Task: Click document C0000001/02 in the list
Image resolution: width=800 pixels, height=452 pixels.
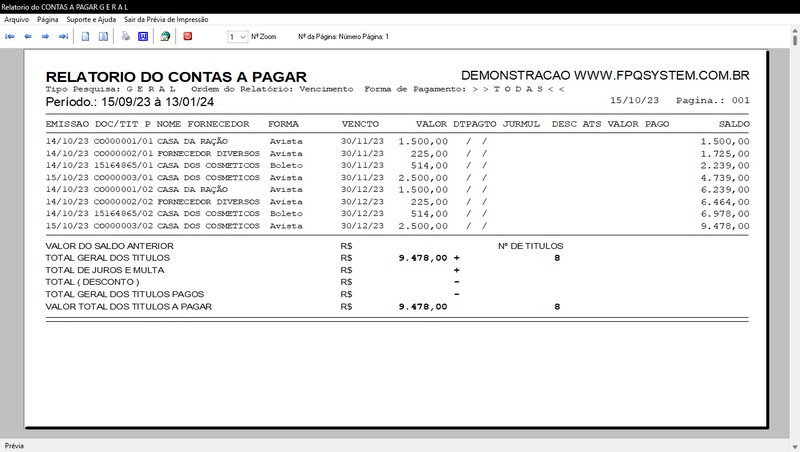Action: 123,189
